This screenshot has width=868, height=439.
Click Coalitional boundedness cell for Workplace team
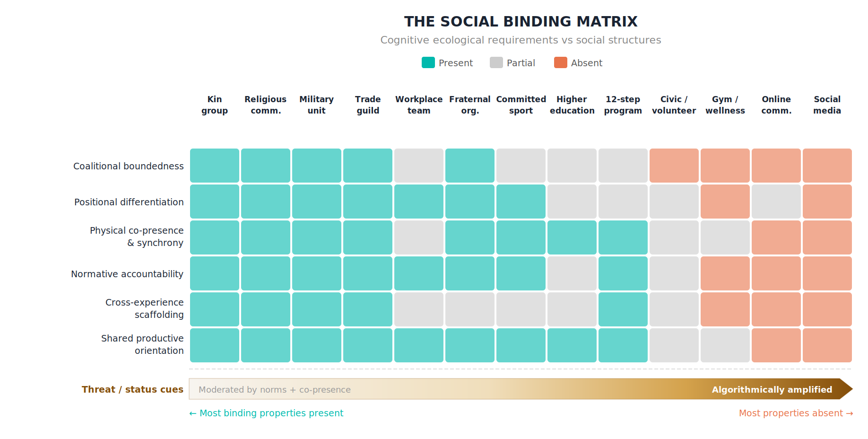[x=419, y=166]
